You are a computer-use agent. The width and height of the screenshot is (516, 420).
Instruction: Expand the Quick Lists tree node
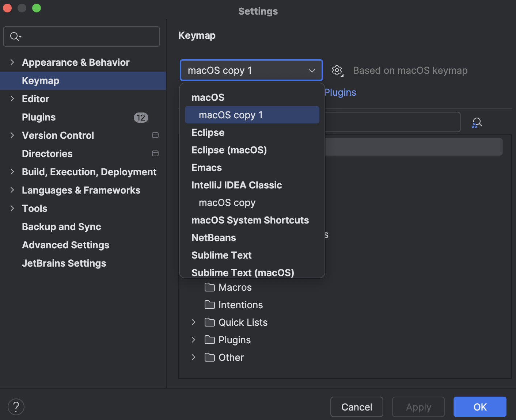(x=194, y=322)
